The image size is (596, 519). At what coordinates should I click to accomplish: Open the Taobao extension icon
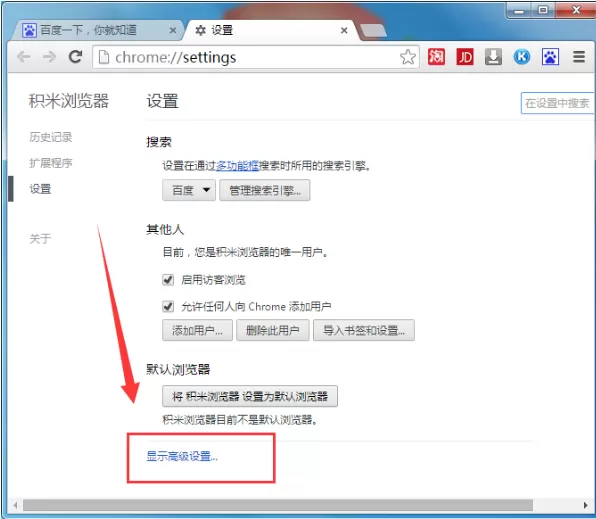point(436,57)
